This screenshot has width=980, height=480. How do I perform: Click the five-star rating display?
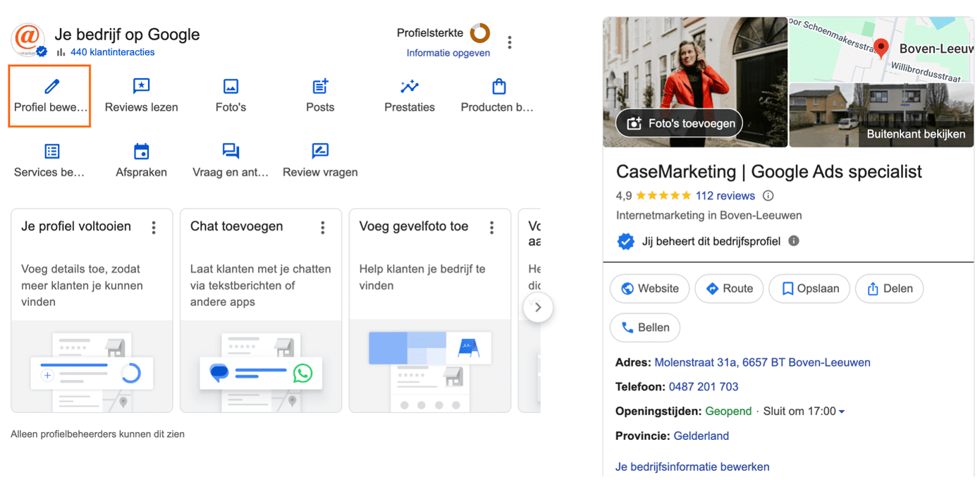[663, 196]
